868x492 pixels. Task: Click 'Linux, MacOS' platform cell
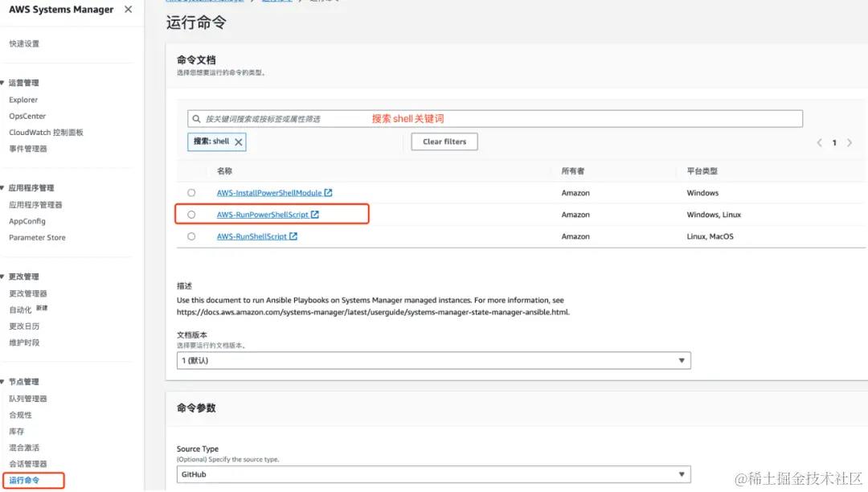(710, 236)
